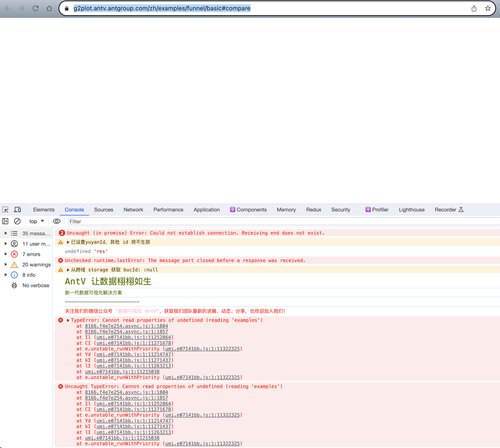
Task: Open the top frame context dropdown
Action: click(x=36, y=221)
